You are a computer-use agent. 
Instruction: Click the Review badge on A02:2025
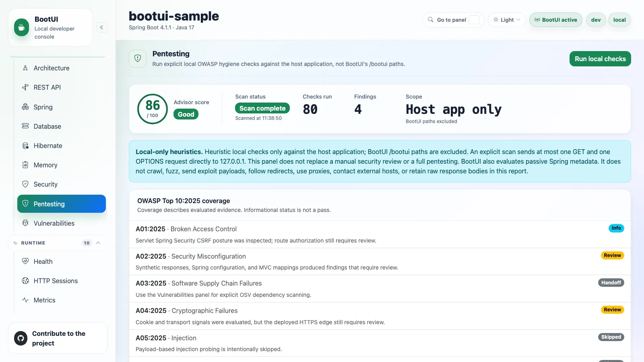(612, 255)
